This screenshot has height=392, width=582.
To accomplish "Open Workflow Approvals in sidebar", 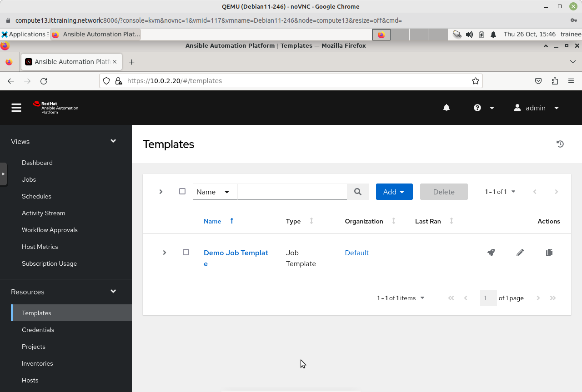I will 50,230.
